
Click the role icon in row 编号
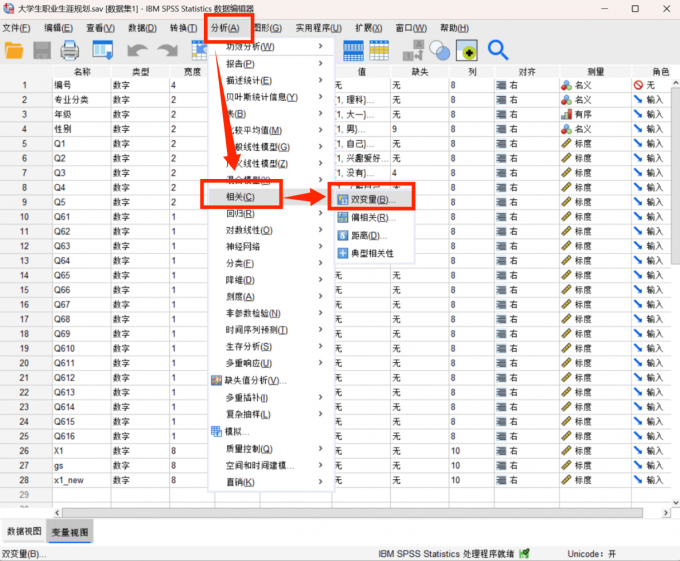click(x=638, y=85)
